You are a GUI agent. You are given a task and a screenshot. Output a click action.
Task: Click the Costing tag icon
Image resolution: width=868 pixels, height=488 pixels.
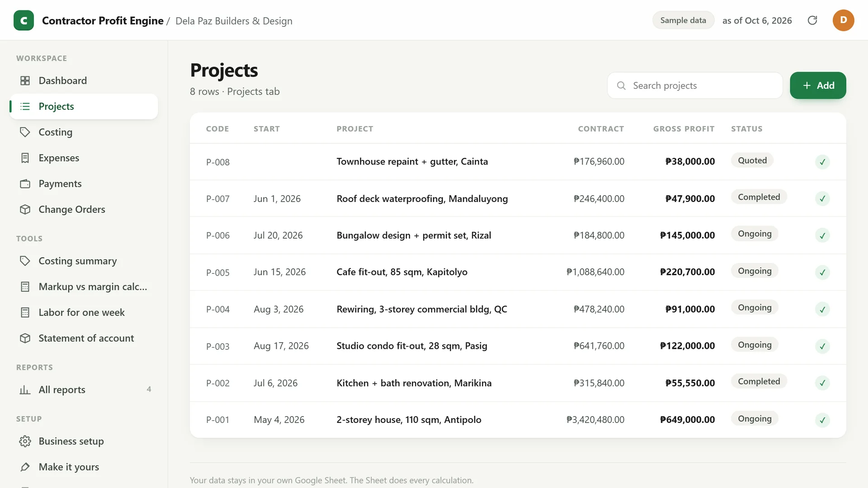pos(25,132)
